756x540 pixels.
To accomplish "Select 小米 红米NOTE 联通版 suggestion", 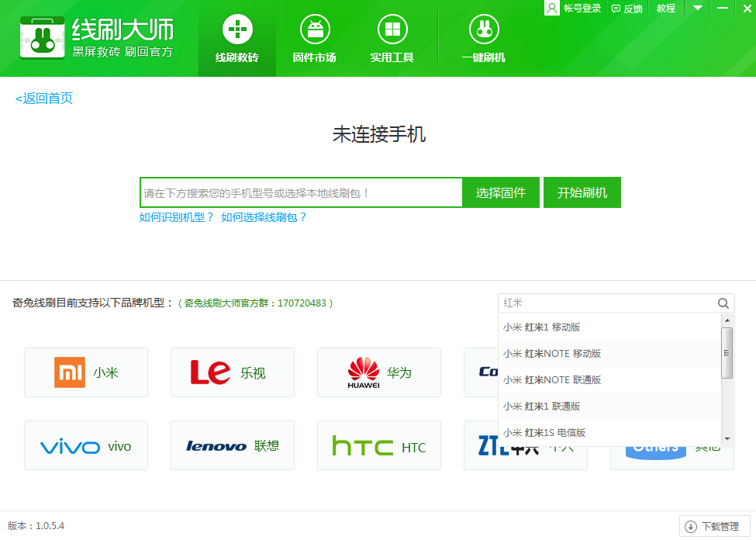I will (x=609, y=380).
